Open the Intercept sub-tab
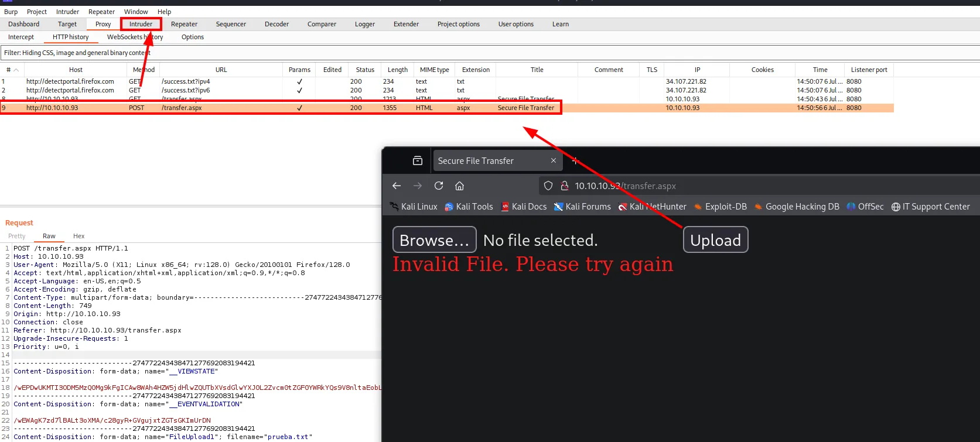 pyautogui.click(x=21, y=37)
